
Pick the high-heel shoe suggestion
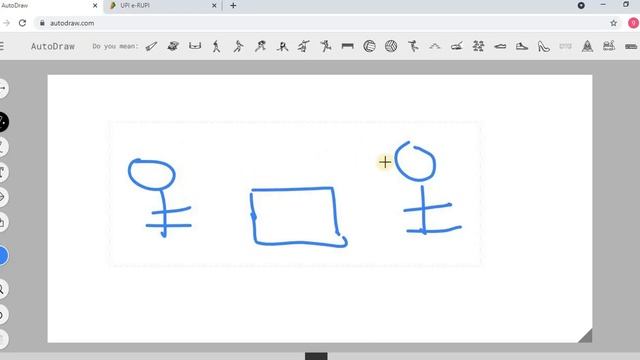click(544, 47)
